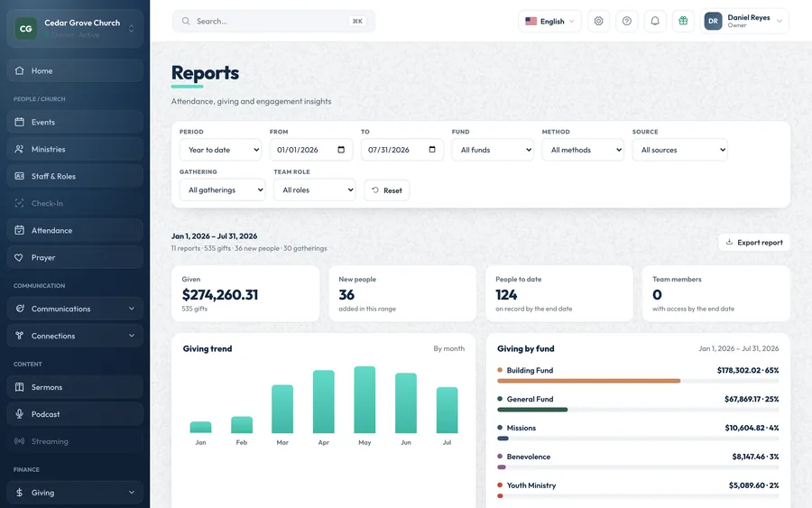This screenshot has width=812, height=508.
Task: Click the Giving dollar sign icon
Action: pyautogui.click(x=19, y=493)
